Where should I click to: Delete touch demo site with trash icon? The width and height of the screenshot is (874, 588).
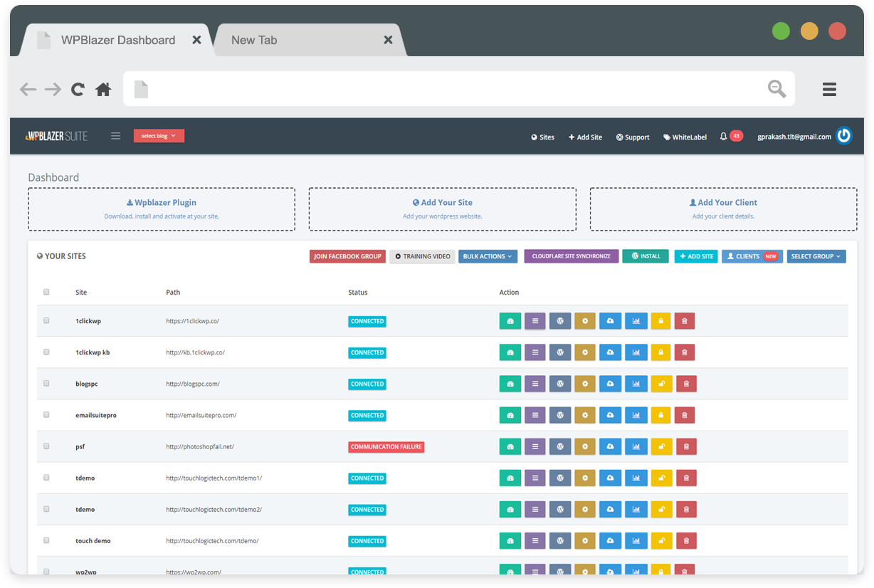686,540
